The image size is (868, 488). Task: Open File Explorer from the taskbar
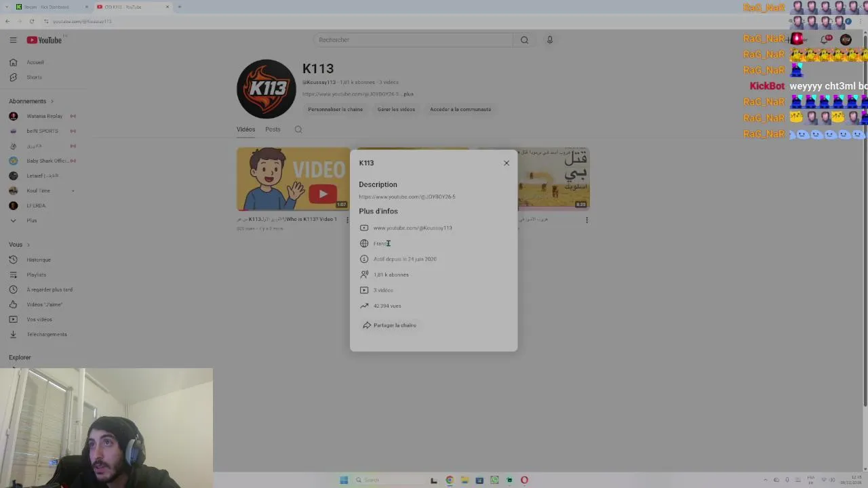click(x=465, y=480)
